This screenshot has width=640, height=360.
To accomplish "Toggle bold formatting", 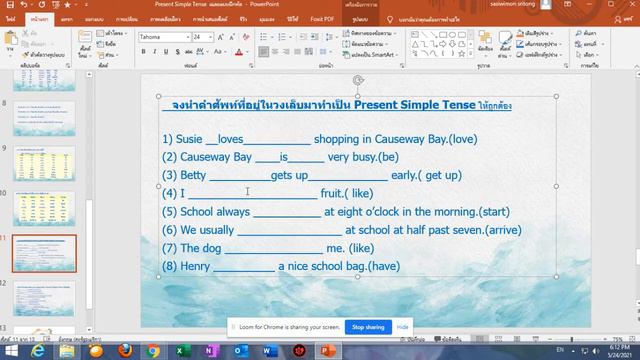I will click(x=143, y=52).
